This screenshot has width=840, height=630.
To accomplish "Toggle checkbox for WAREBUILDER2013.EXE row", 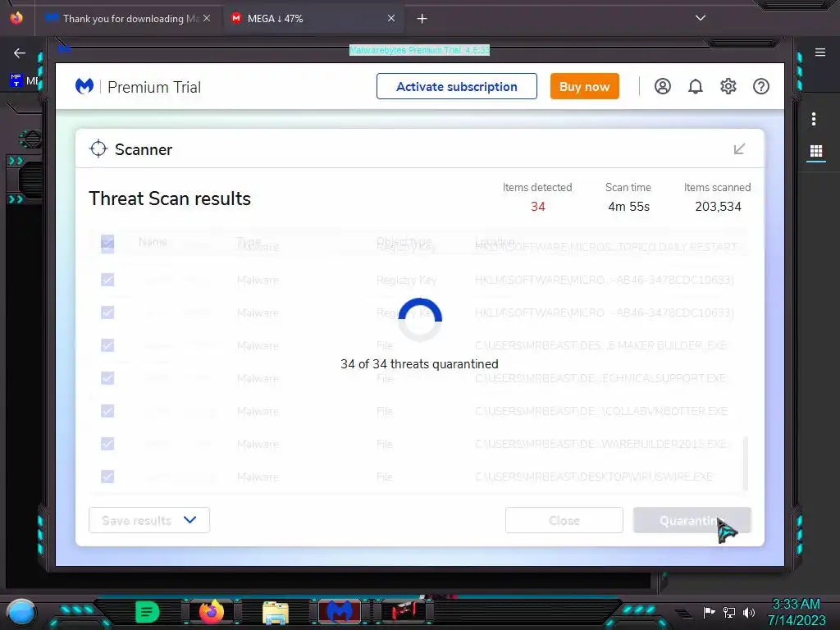I will coord(107,444).
